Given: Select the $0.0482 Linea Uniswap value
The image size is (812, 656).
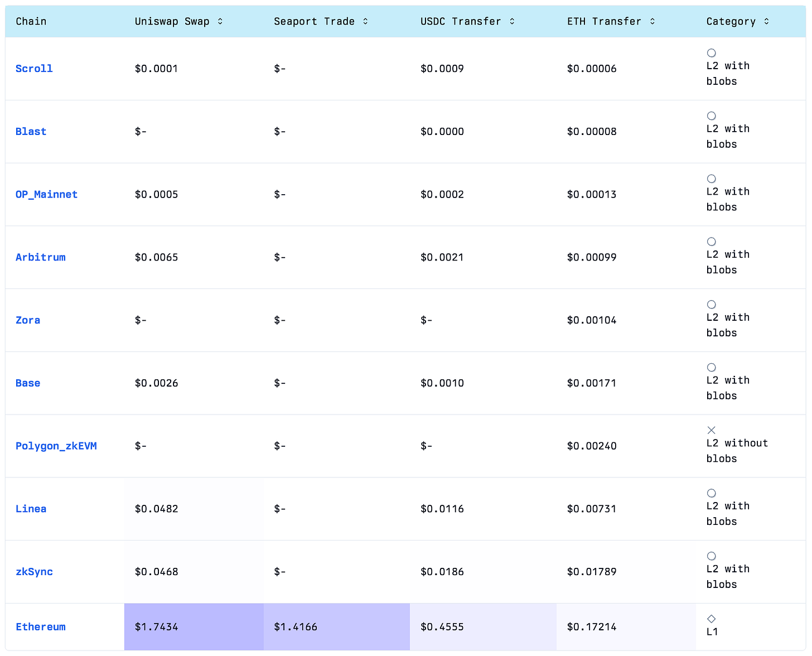Looking at the screenshot, I should pyautogui.click(x=157, y=509).
